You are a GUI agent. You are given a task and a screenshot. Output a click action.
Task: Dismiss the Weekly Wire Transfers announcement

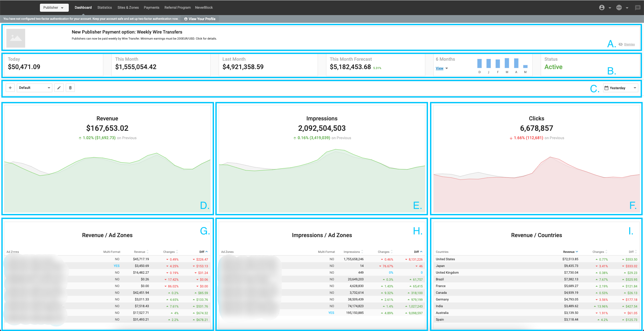(629, 44)
